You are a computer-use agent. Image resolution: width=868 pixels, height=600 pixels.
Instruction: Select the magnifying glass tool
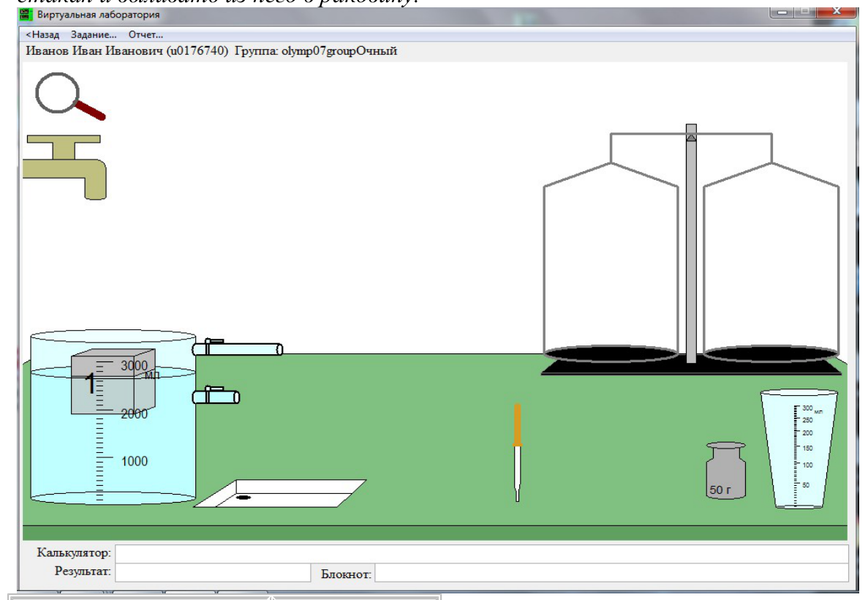pos(69,97)
